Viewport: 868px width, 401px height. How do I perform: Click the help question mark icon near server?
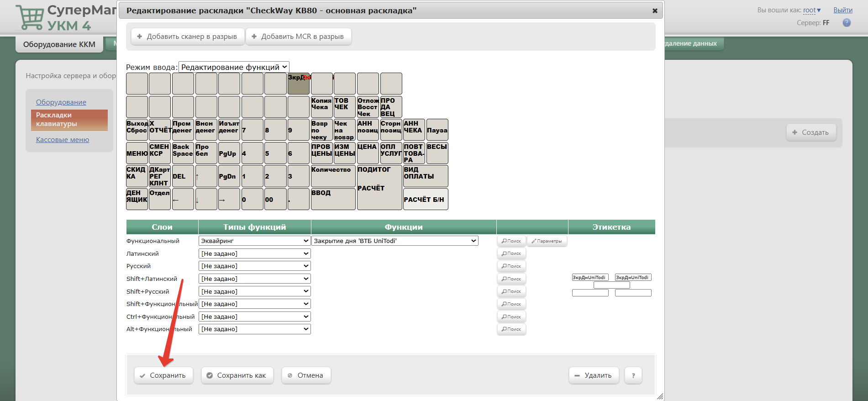pos(847,23)
